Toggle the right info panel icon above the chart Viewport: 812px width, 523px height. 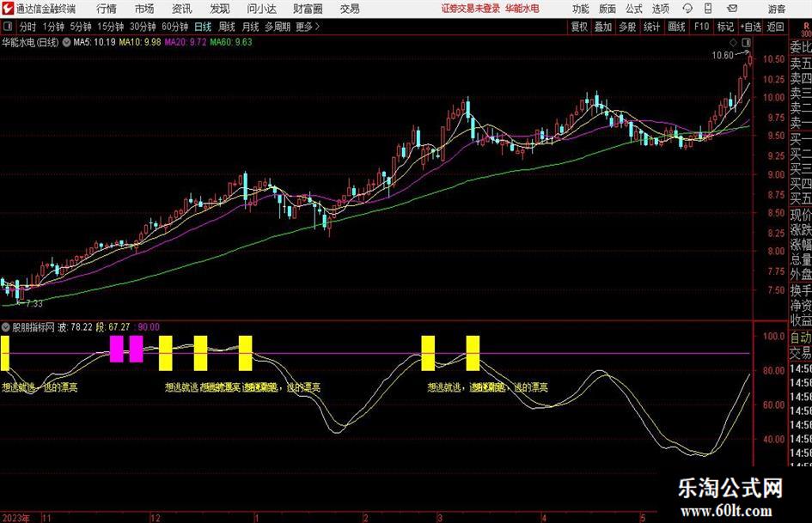(746, 42)
